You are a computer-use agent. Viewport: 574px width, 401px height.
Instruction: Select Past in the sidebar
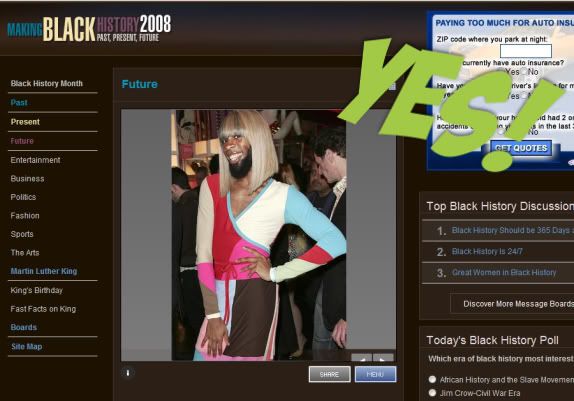coord(19,103)
